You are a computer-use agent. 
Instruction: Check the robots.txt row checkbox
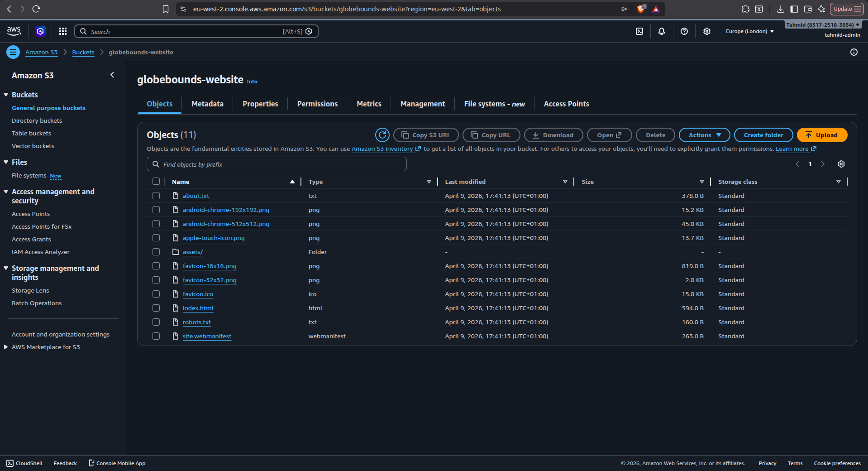(x=156, y=322)
